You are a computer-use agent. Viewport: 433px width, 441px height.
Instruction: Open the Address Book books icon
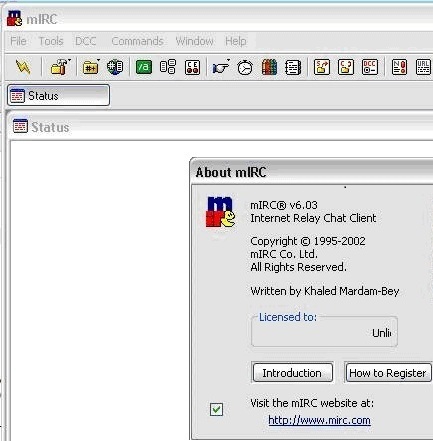[x=269, y=67]
